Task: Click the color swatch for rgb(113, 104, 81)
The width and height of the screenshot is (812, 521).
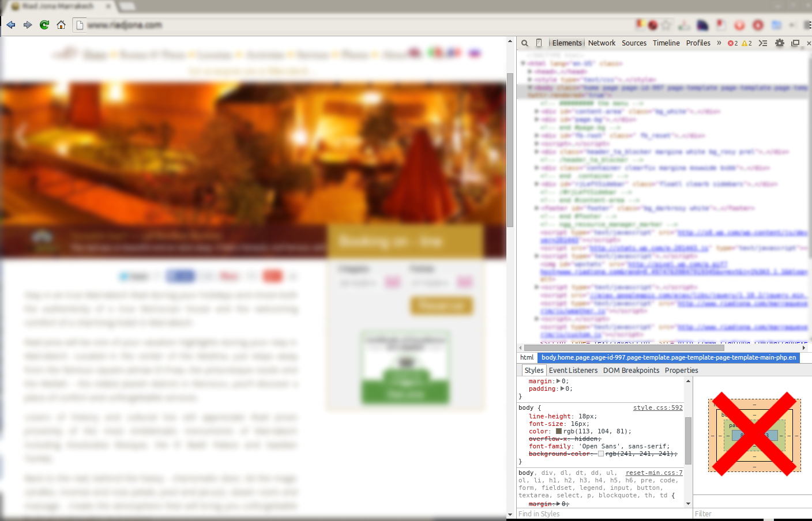Action: [x=558, y=431]
